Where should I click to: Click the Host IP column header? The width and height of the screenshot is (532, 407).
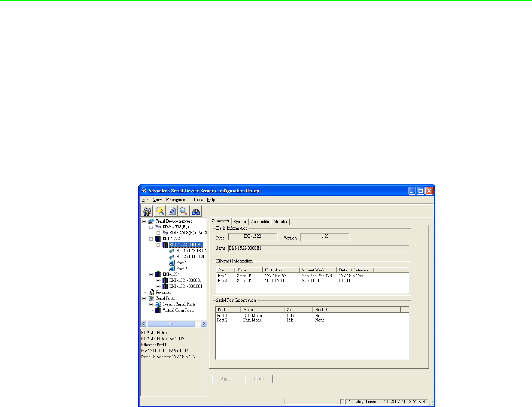pyautogui.click(x=356, y=310)
